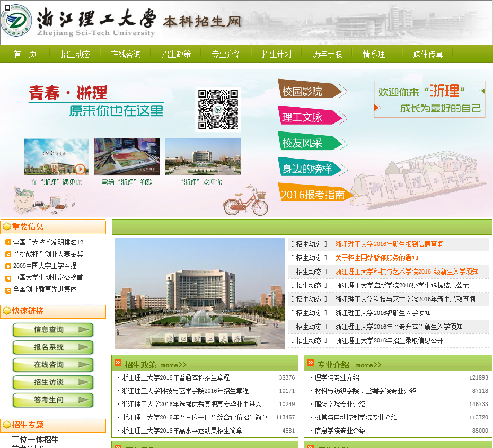493x448 pixels.
Task: Open 信息学院专业介绍 link
Action: point(340,431)
